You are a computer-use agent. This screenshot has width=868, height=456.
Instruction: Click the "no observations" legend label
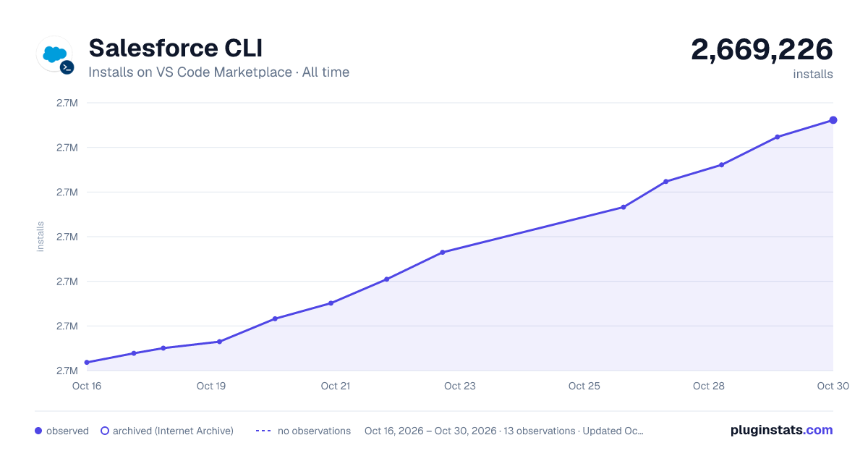(314, 431)
